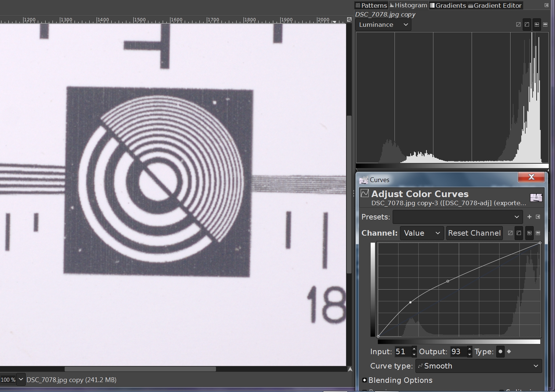Open the Channel Value dropdown
555x392 pixels.
421,233
